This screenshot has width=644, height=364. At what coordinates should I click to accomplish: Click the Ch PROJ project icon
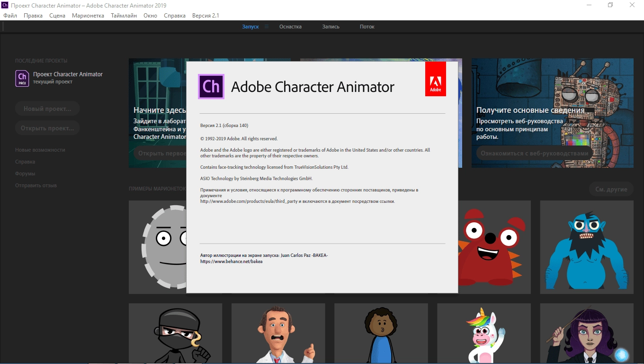22,78
